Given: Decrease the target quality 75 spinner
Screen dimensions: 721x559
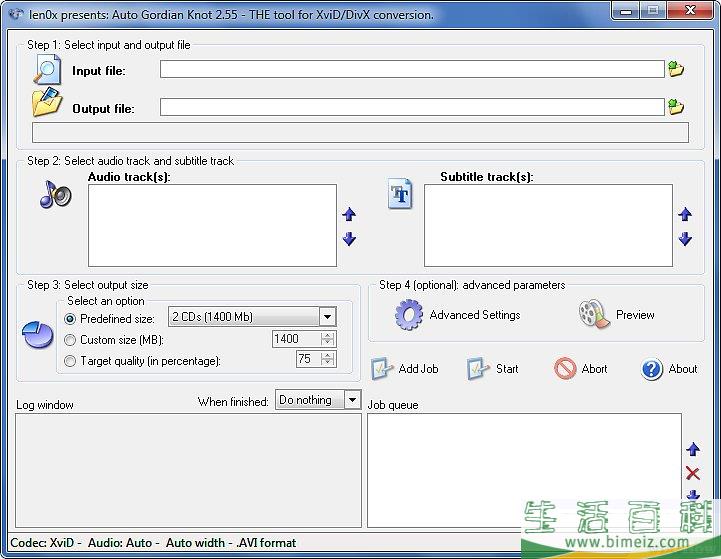Looking at the screenshot, I should (x=328, y=363).
